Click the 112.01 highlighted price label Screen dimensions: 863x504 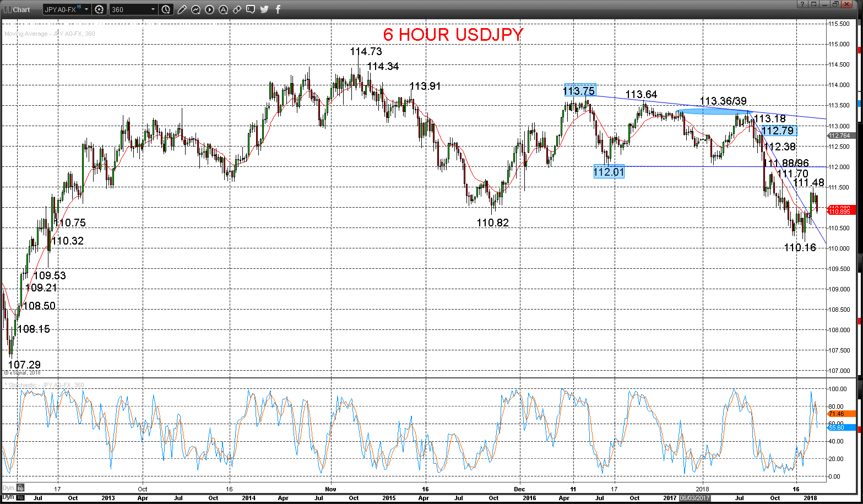(609, 172)
